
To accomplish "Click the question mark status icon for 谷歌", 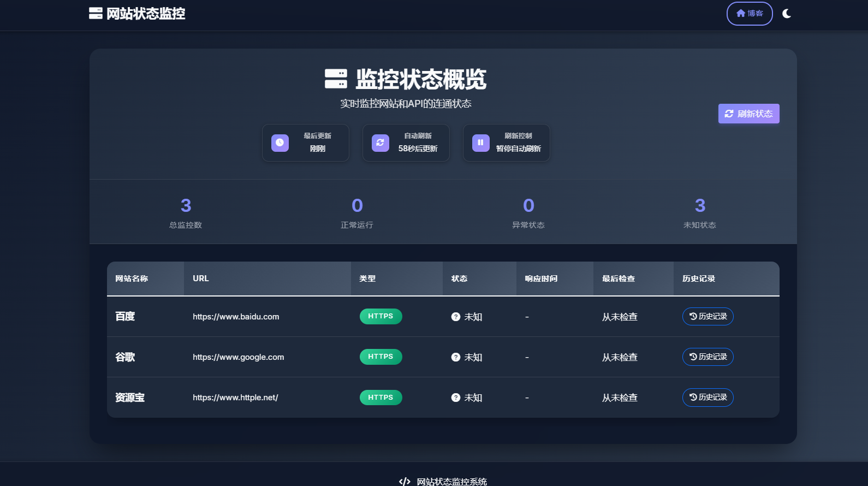I will [456, 357].
